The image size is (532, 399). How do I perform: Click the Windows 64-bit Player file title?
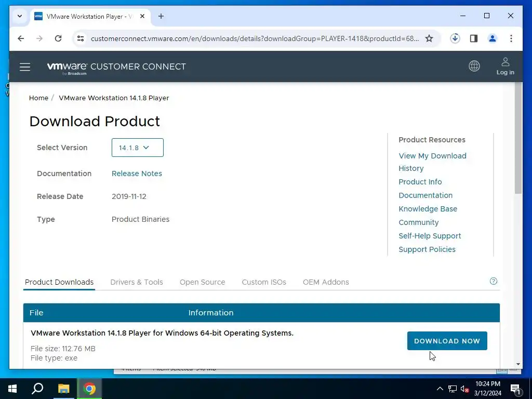point(162,333)
